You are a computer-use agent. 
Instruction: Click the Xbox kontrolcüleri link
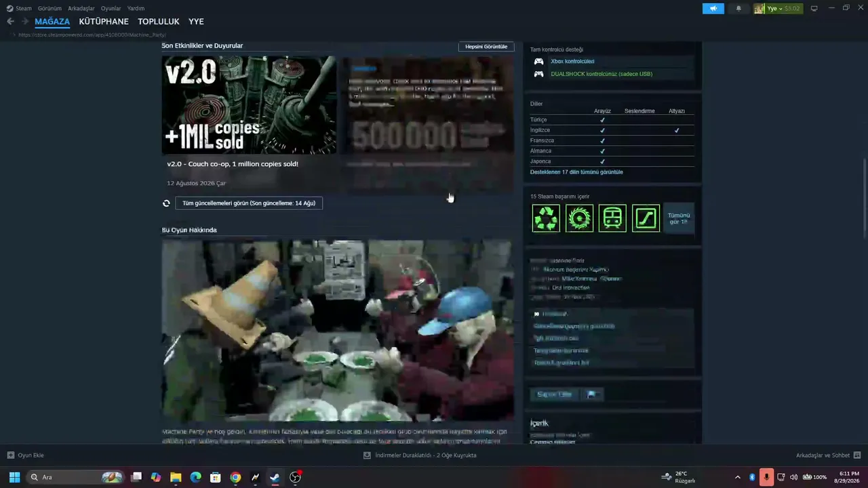(x=572, y=61)
